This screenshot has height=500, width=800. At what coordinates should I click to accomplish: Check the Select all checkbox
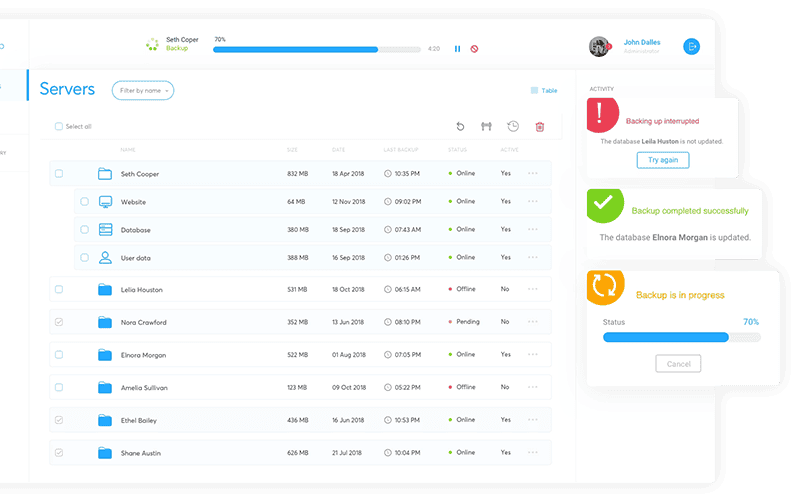(x=58, y=126)
